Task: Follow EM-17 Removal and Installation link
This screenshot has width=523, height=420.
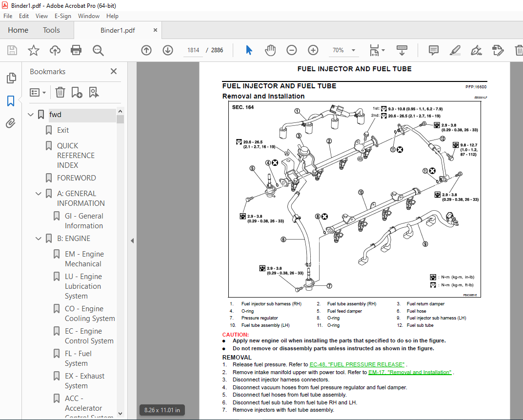Action: point(410,372)
